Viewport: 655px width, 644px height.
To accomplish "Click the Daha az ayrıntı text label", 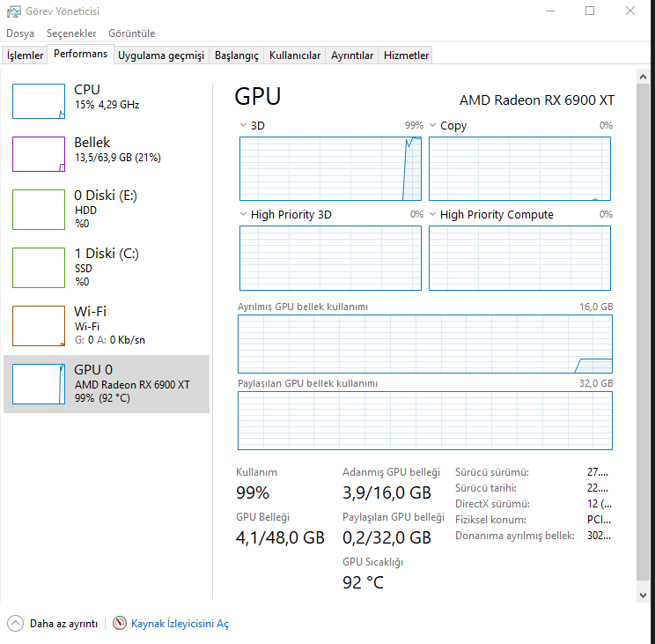I will point(63,624).
